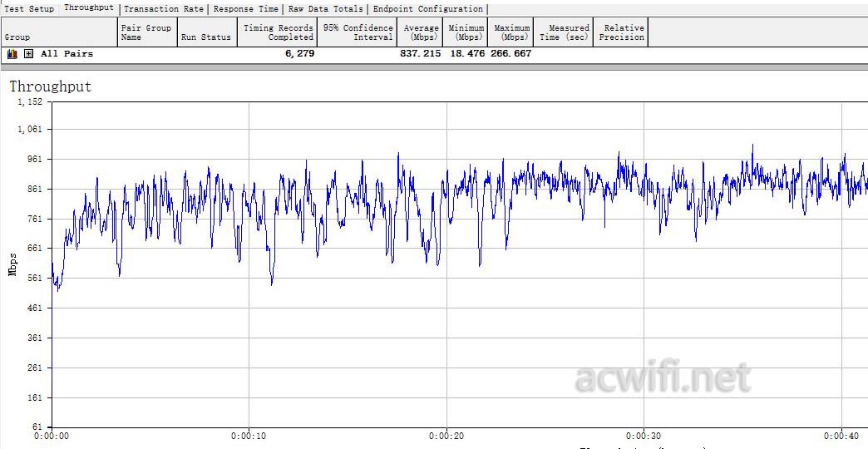Image resolution: width=868 pixels, height=449 pixels.
Task: Click the 361 y-axis label
Action: tap(34, 338)
